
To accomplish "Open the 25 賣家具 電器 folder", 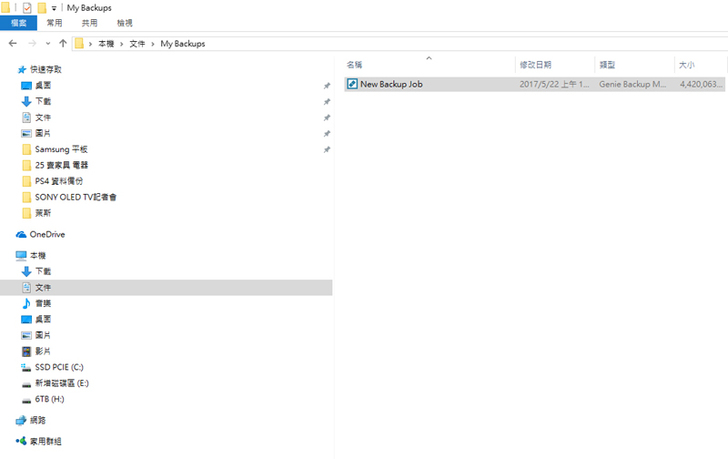I will [x=61, y=165].
